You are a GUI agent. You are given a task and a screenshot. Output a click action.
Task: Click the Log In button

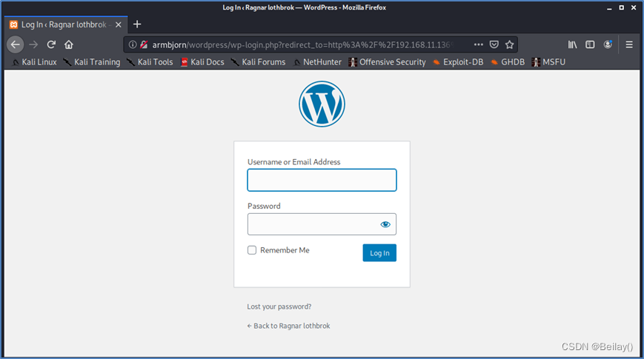[x=379, y=252]
